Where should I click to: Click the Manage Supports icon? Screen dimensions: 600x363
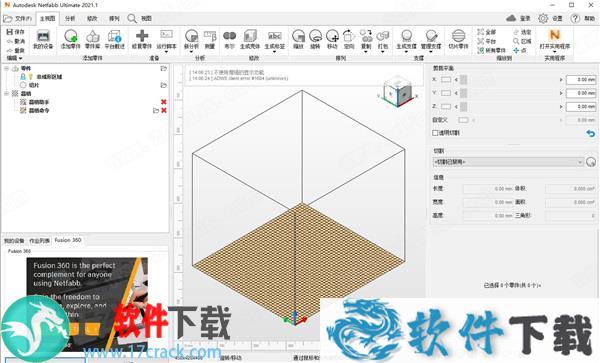point(431,36)
